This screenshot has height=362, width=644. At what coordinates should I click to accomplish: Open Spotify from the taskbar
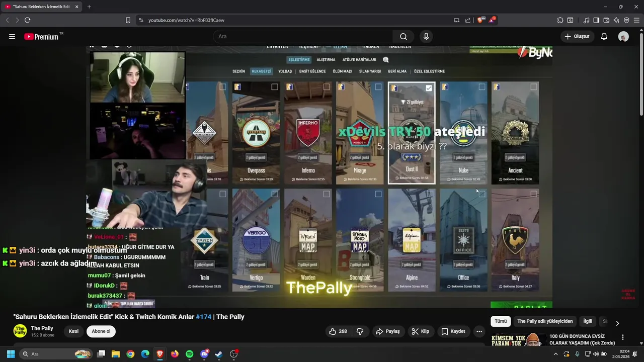[x=189, y=354]
